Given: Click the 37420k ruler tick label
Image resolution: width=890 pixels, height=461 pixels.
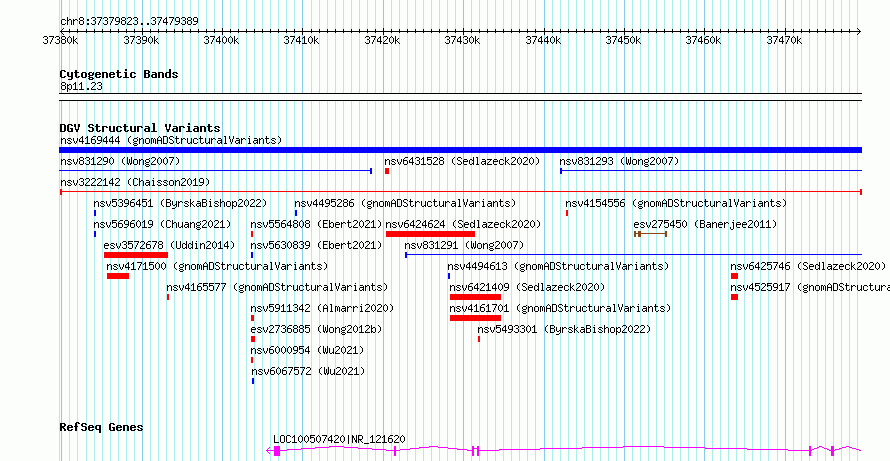Looking at the screenshot, I should pyautogui.click(x=382, y=40).
